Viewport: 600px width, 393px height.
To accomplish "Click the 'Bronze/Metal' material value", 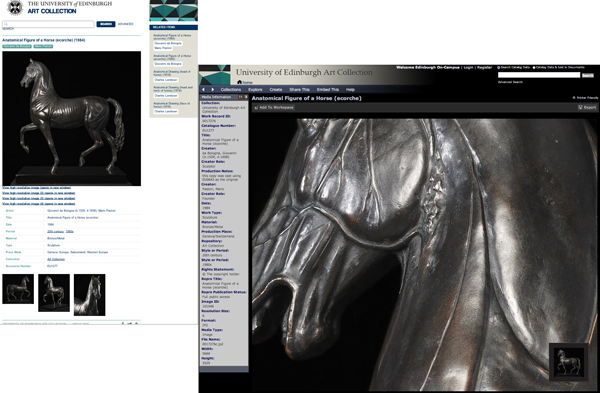I will 55,238.
